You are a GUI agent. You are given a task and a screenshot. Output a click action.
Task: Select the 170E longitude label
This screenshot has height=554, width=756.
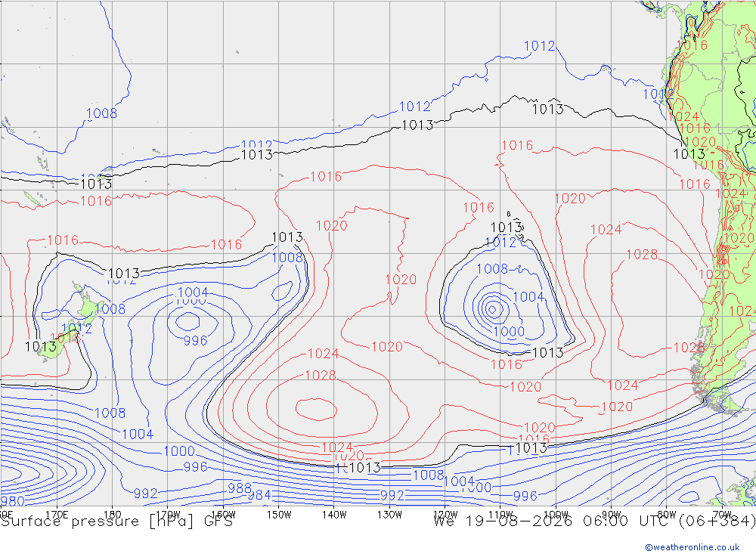(57, 515)
